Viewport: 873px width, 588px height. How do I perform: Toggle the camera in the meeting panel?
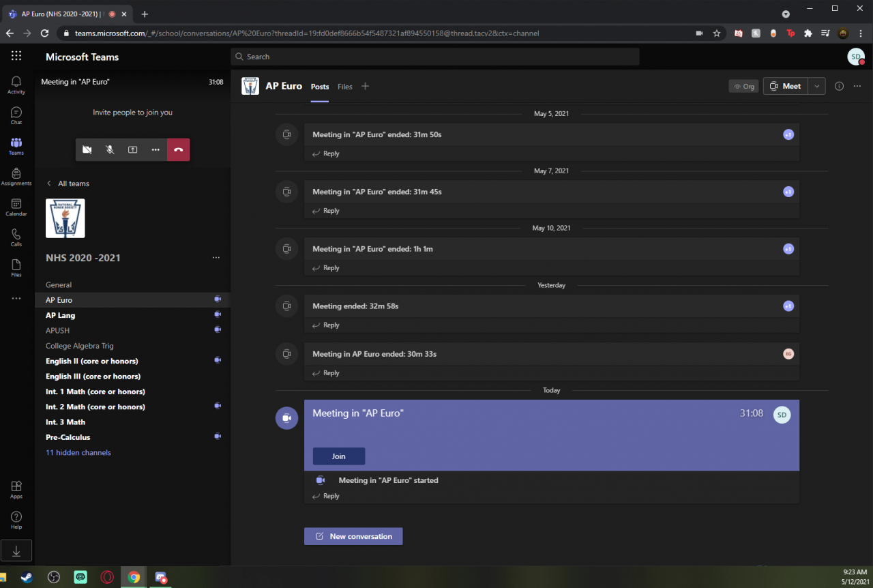(x=87, y=149)
